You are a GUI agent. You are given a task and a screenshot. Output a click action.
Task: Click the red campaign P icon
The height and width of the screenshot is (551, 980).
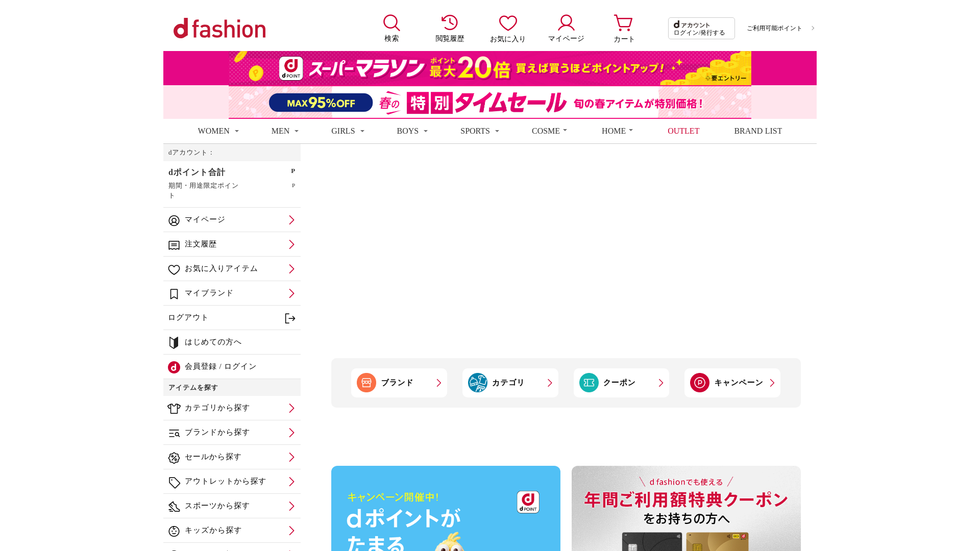(700, 383)
